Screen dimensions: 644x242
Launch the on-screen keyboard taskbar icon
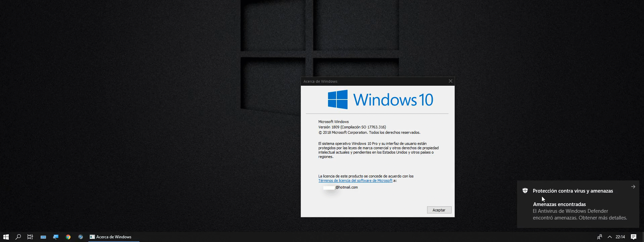(x=43, y=237)
